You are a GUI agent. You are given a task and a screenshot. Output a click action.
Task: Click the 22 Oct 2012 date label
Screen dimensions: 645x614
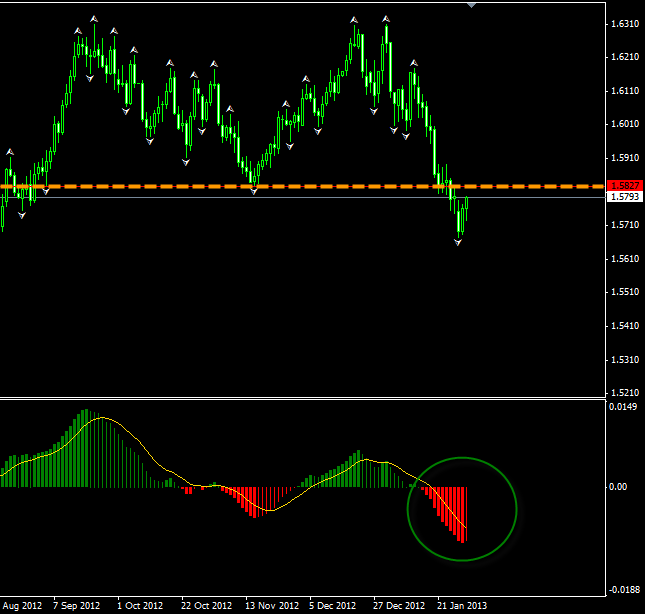coord(206,605)
